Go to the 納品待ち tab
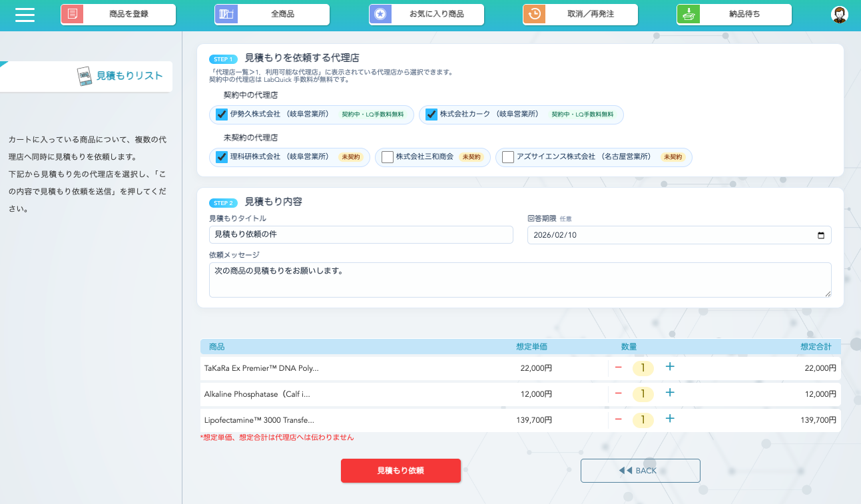The width and height of the screenshot is (861, 504). (744, 14)
